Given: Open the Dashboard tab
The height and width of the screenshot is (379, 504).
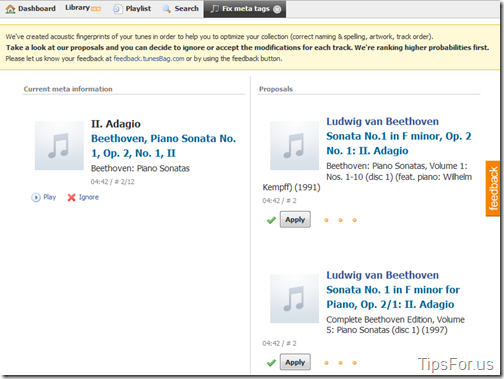Looking at the screenshot, I should pyautogui.click(x=31, y=9).
